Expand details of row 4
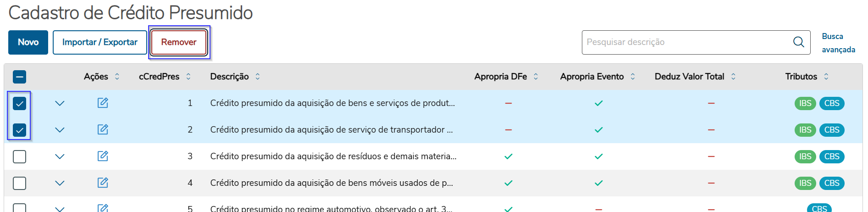This screenshot has height=212, width=868. [60, 183]
